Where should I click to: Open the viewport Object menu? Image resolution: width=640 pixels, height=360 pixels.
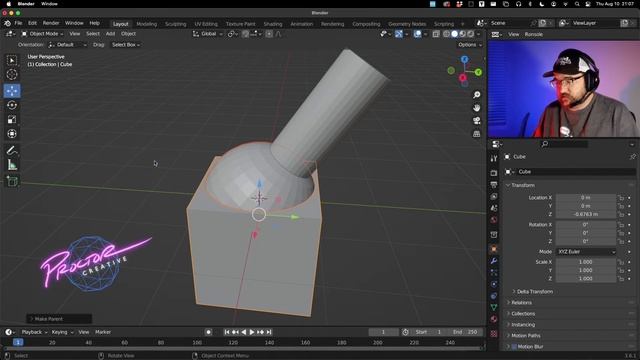[128, 34]
